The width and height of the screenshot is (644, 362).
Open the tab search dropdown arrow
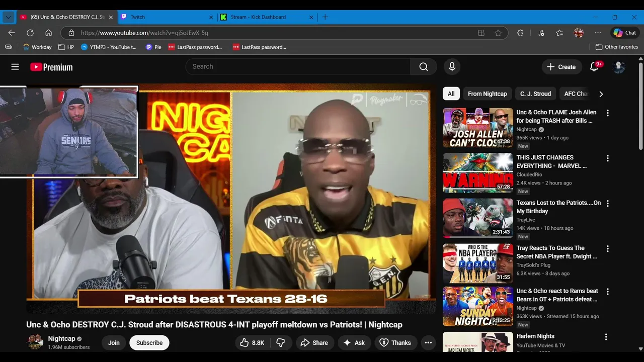pyautogui.click(x=8, y=17)
